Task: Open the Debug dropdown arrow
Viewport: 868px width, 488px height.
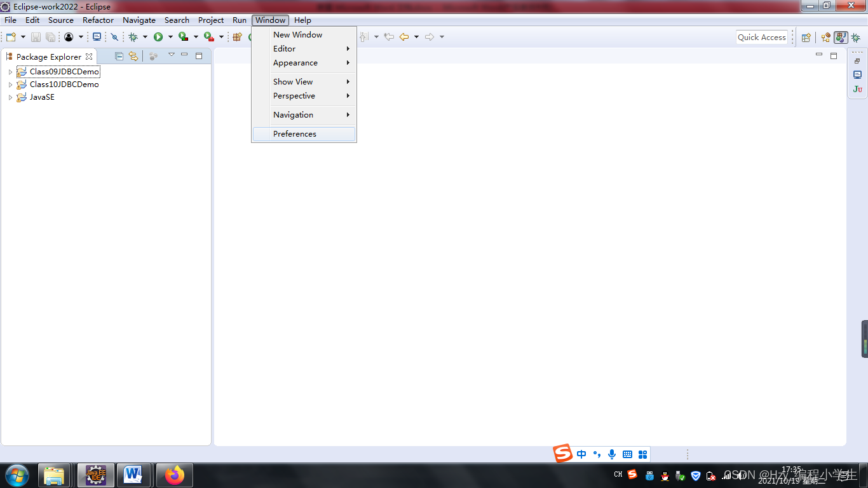Action: coord(145,37)
